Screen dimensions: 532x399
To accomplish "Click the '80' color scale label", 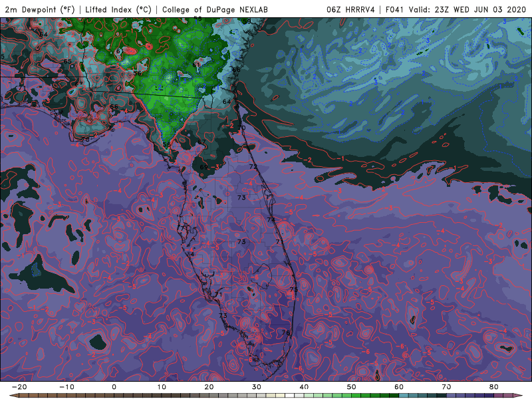I will [494, 387].
